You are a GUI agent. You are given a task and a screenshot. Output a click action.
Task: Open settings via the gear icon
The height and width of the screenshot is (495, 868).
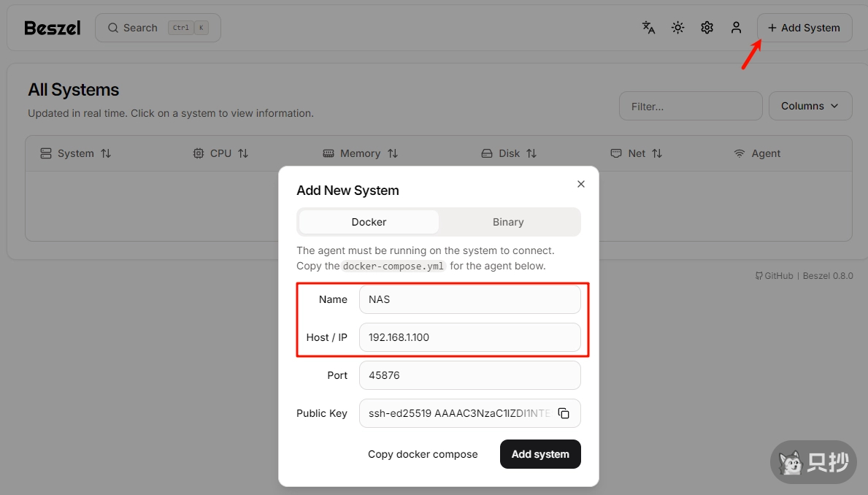(x=707, y=28)
